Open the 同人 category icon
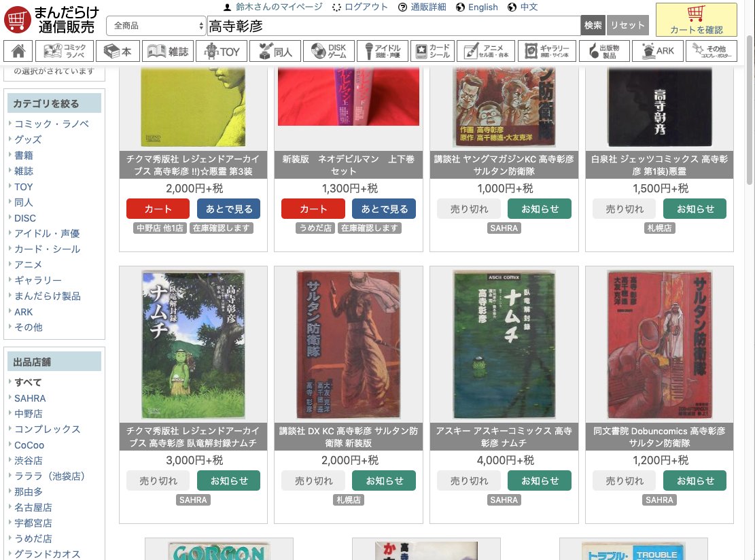Image resolution: width=755 pixels, height=560 pixels. 275,50
